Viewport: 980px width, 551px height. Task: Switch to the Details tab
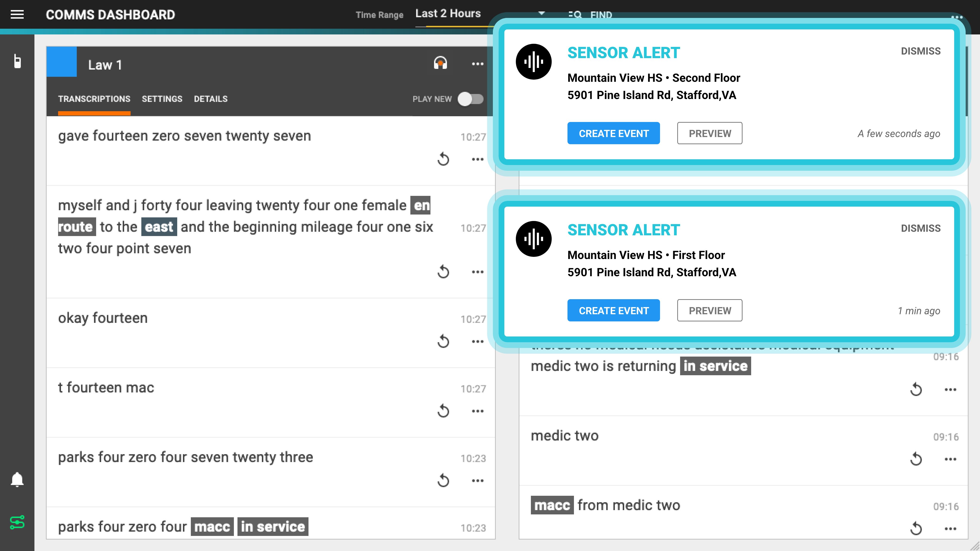tap(211, 99)
